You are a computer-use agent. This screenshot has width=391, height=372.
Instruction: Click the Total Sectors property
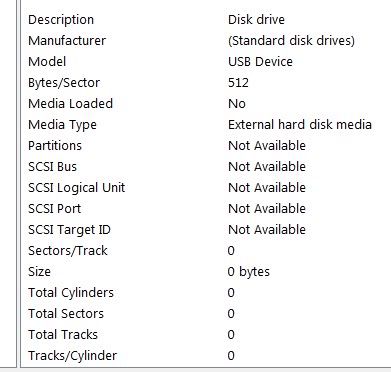pos(66,314)
